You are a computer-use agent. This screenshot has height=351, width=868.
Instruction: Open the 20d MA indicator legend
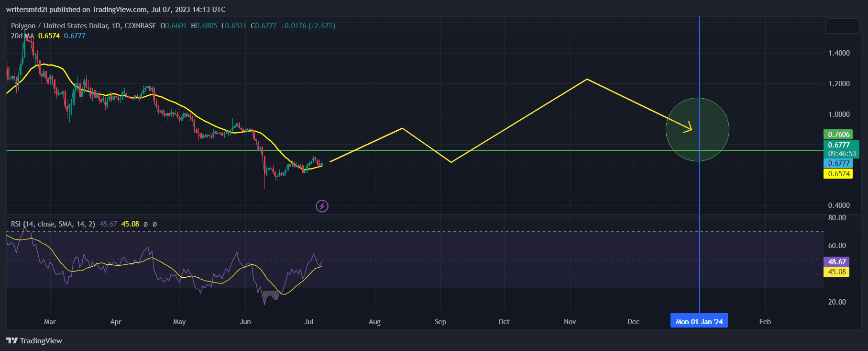pyautogui.click(x=22, y=36)
